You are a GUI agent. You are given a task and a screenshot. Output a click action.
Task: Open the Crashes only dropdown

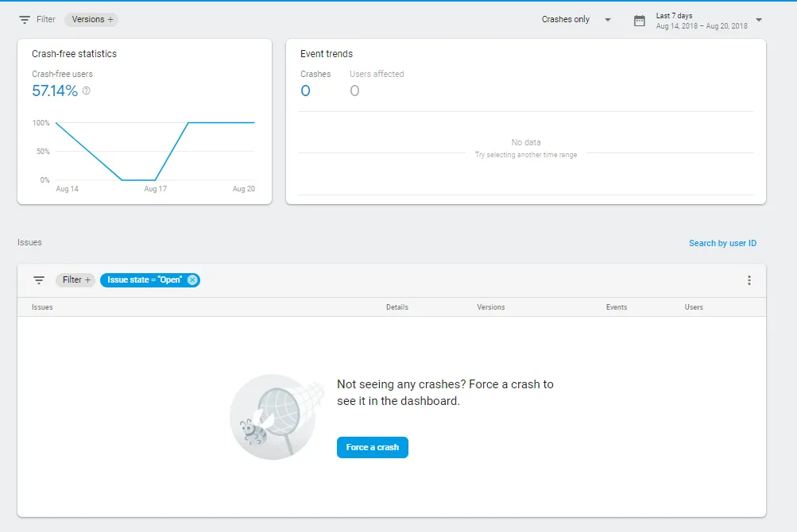576,19
